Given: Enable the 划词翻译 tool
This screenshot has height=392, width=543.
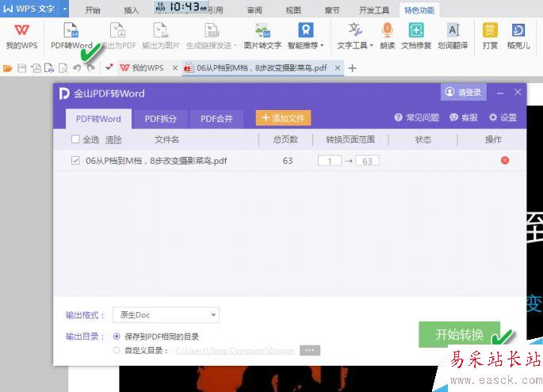Looking at the screenshot, I should [x=453, y=36].
